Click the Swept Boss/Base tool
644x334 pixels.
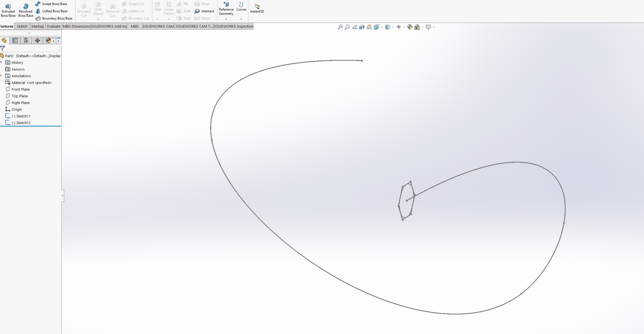pos(52,4)
